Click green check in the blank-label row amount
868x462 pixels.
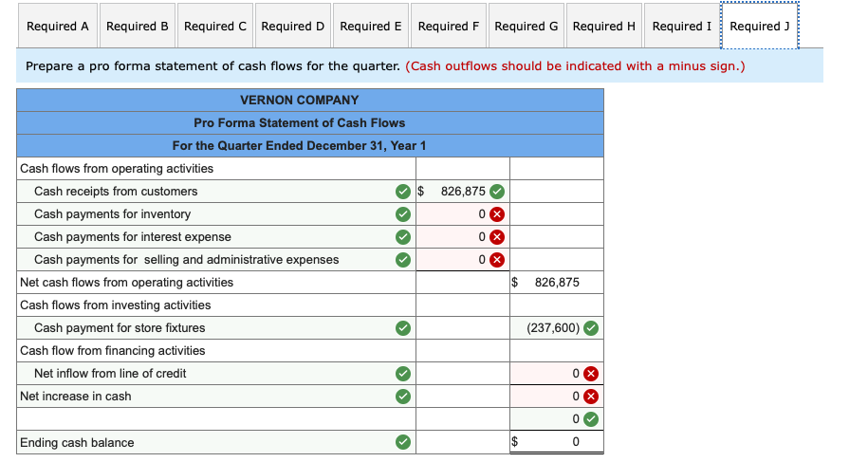coord(591,419)
